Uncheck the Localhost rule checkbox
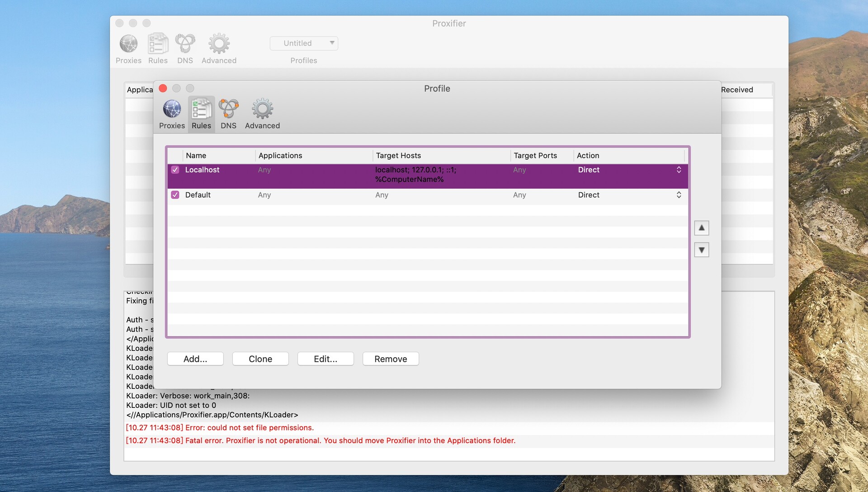Image resolution: width=868 pixels, height=492 pixels. click(x=175, y=170)
